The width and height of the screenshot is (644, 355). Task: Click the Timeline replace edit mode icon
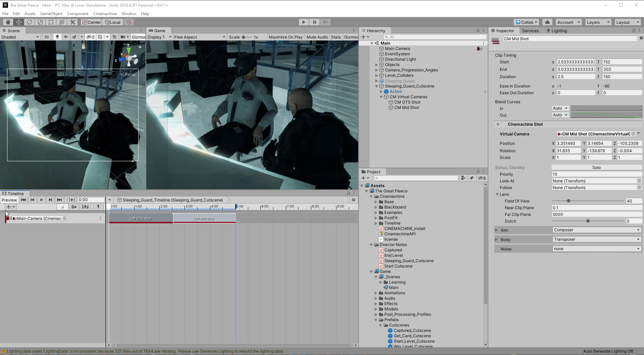pyautogui.click(x=85, y=207)
